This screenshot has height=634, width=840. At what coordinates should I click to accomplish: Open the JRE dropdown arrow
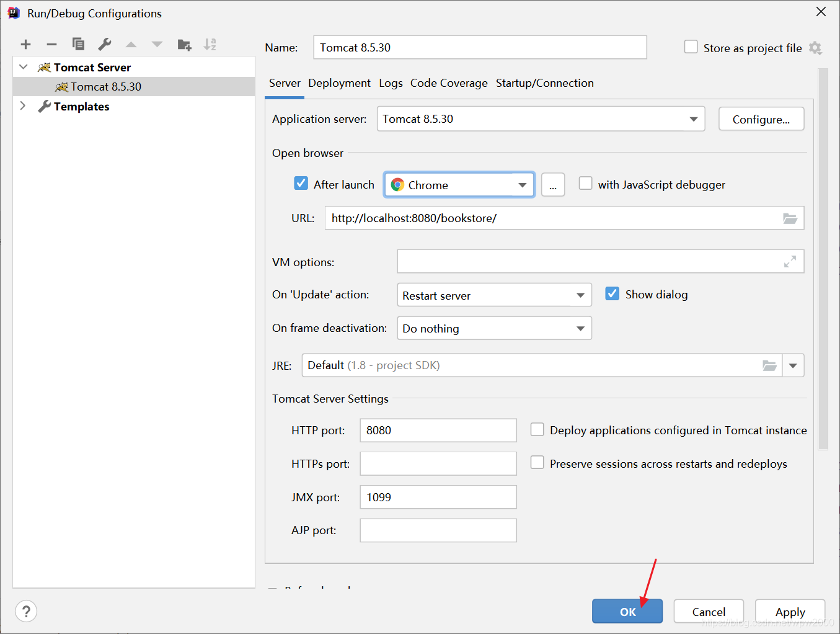(793, 365)
